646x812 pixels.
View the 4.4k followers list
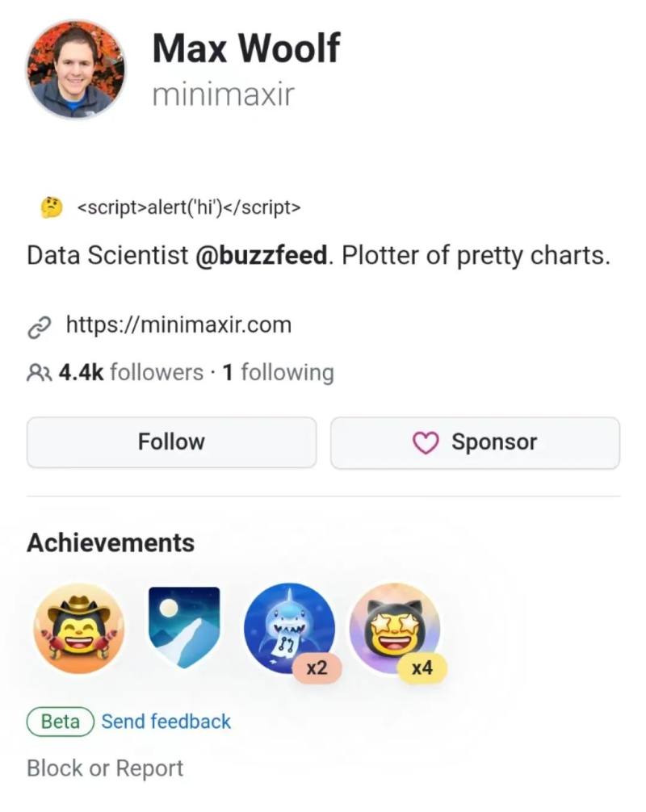click(130, 373)
